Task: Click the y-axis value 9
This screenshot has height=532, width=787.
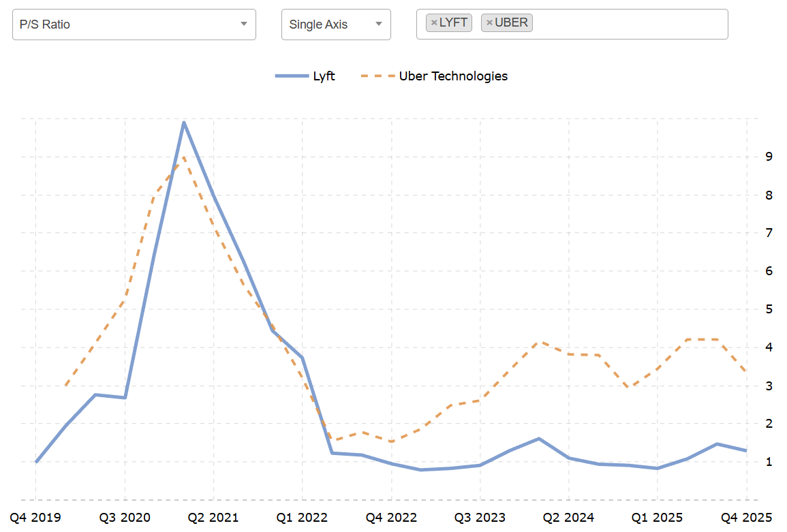Action: (x=769, y=157)
